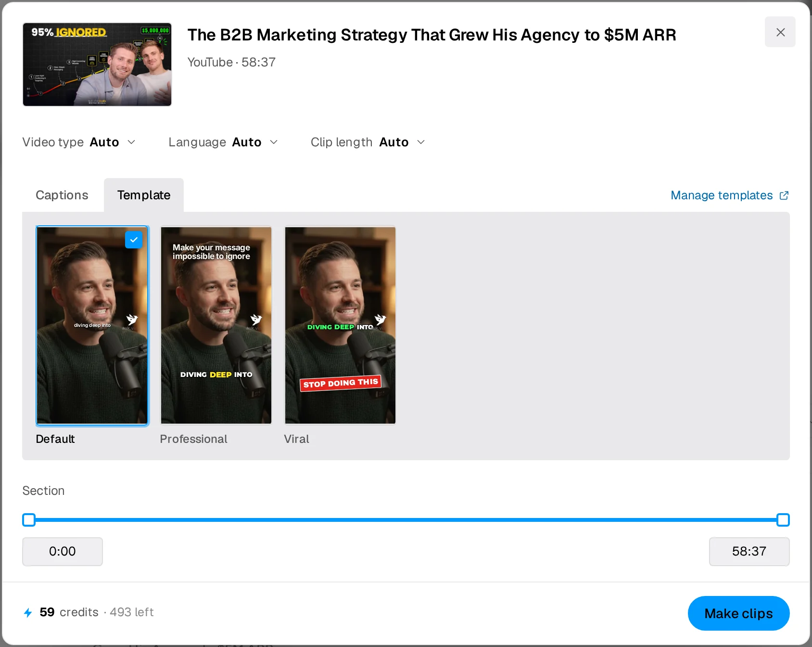Expand the Clip length dropdown
The height and width of the screenshot is (647, 812).
[x=368, y=142]
